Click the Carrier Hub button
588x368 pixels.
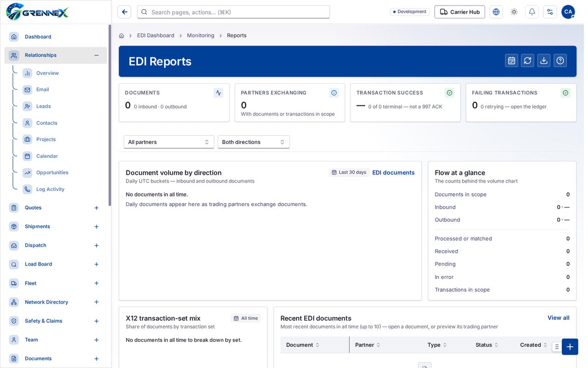[460, 12]
